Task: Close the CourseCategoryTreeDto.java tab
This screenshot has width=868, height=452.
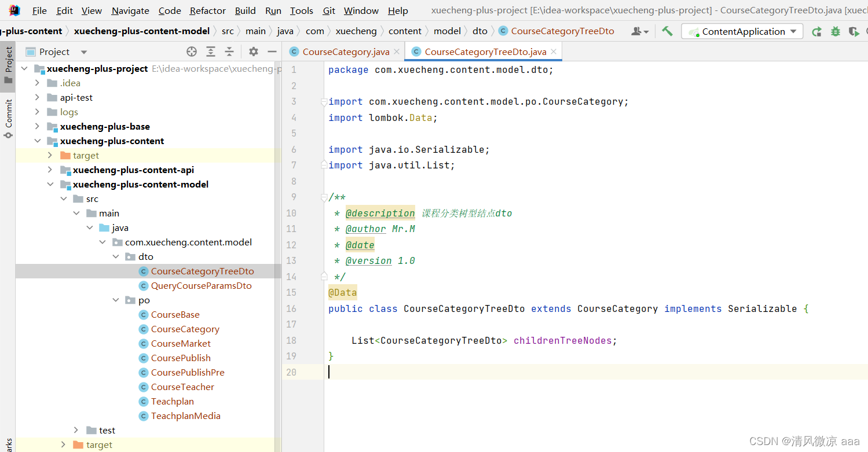Action: [x=554, y=52]
